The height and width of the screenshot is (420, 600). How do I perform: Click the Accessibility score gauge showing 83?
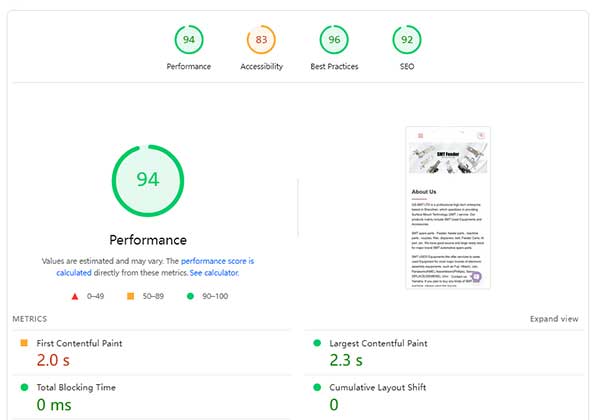click(x=261, y=40)
